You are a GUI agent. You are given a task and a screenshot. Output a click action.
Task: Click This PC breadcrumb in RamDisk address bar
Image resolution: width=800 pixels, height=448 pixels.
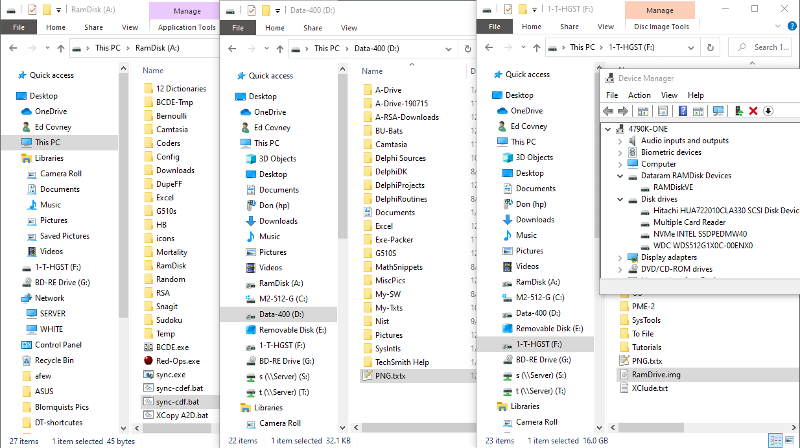(x=108, y=48)
